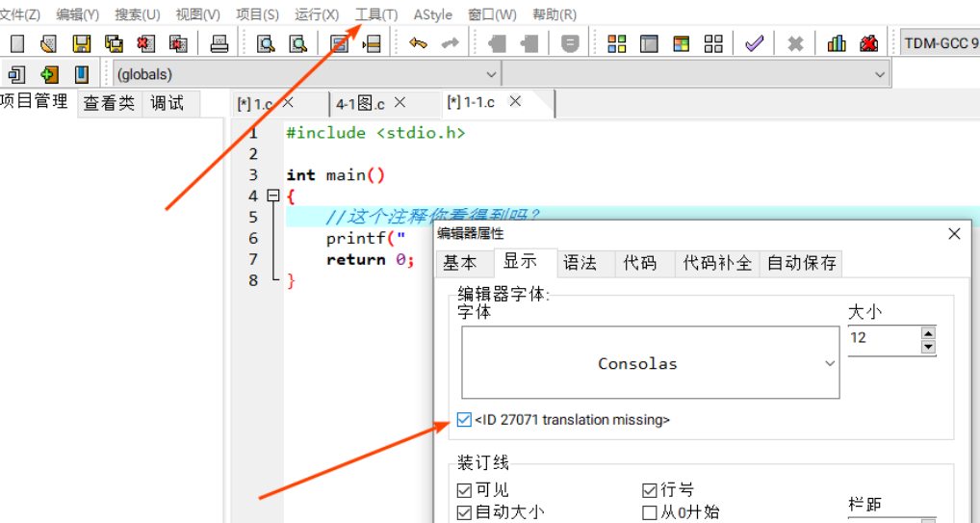The height and width of the screenshot is (523, 980).
Task: Switch to the 自动保存 tab
Action: [x=802, y=263]
